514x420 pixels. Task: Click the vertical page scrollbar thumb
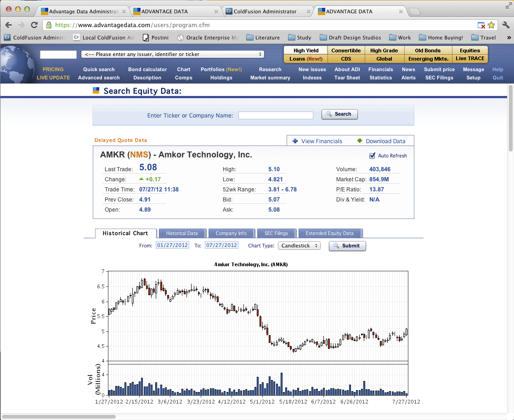click(x=510, y=118)
